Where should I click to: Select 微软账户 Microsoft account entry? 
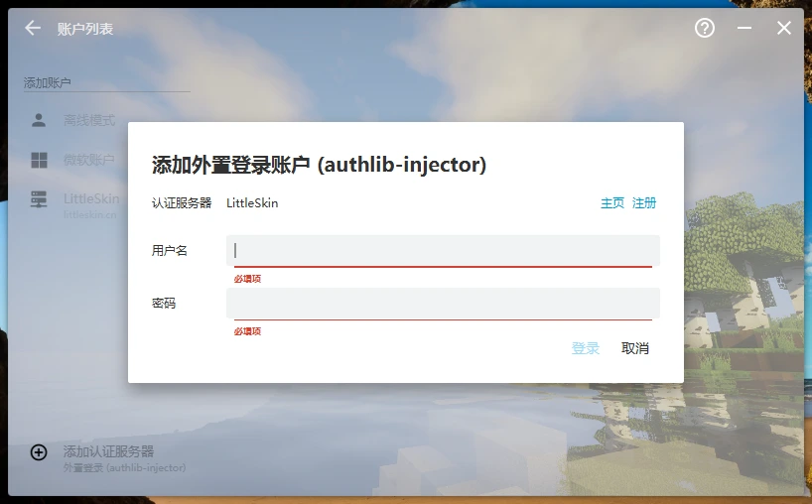[89, 160]
